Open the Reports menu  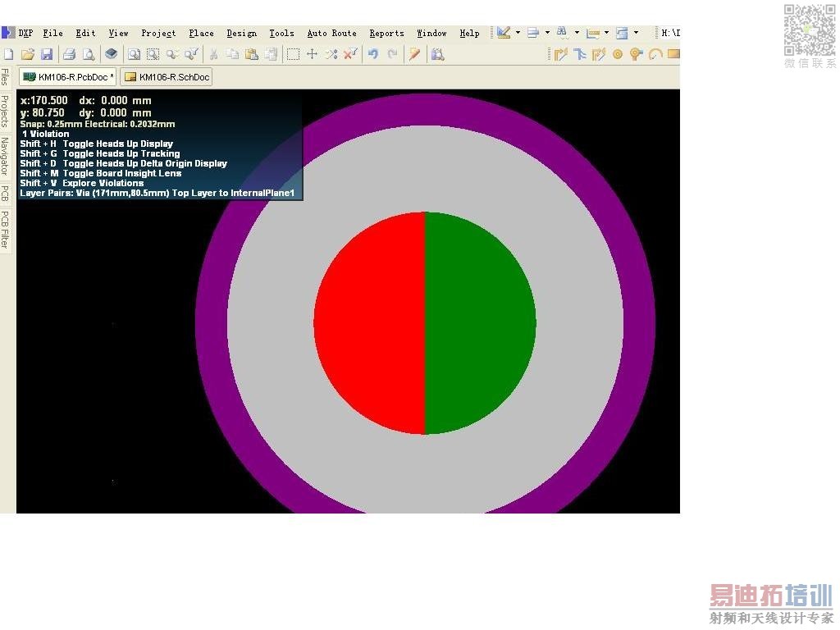tap(387, 33)
